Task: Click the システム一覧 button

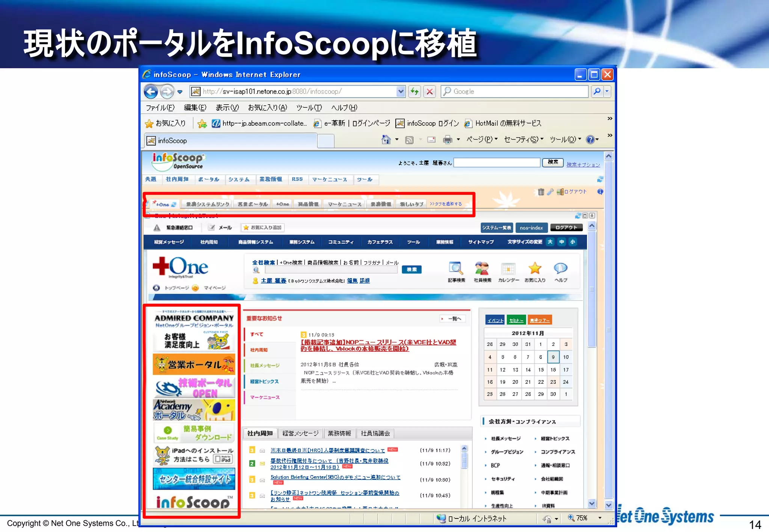Action: (496, 228)
